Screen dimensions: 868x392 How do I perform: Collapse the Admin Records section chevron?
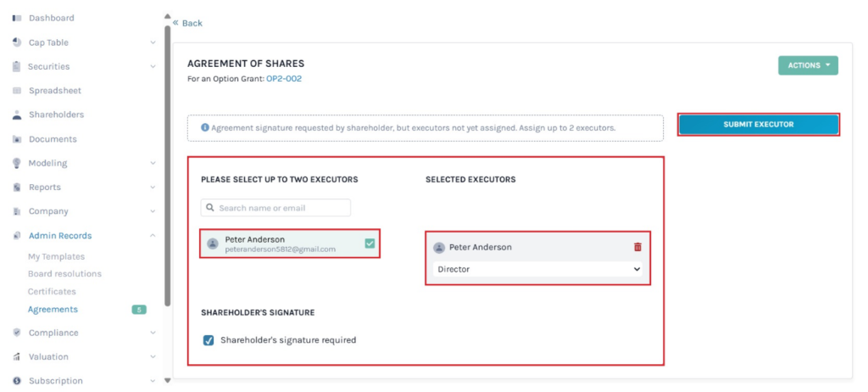pyautogui.click(x=153, y=236)
